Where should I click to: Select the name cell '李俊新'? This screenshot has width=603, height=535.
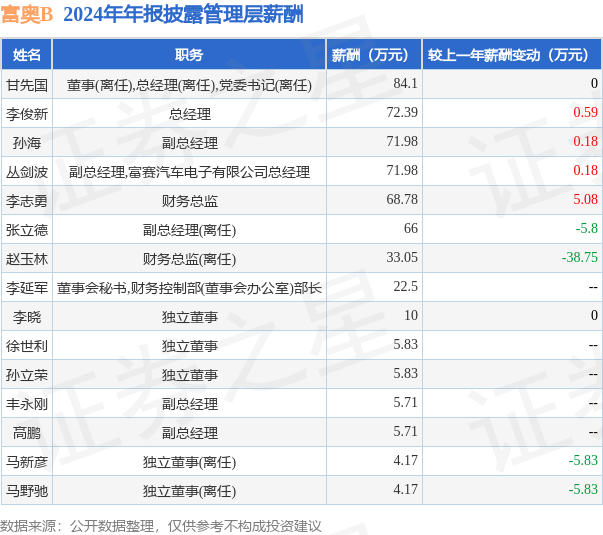pos(27,113)
